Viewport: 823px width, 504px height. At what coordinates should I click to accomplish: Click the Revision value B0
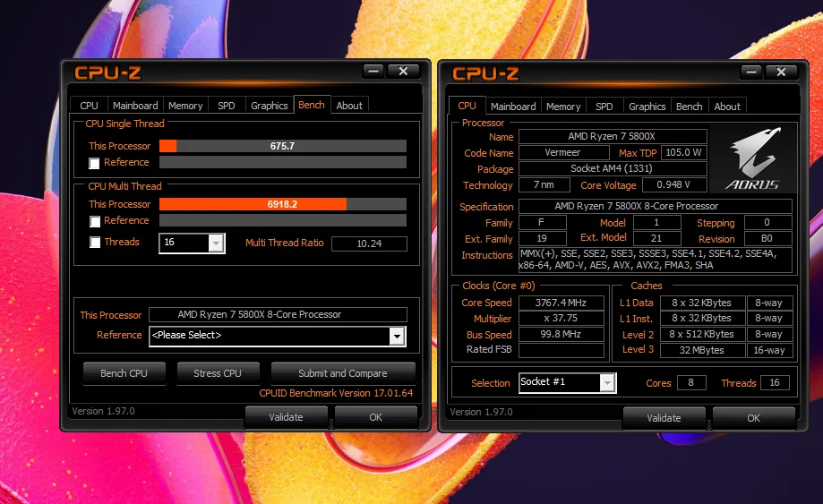767,239
